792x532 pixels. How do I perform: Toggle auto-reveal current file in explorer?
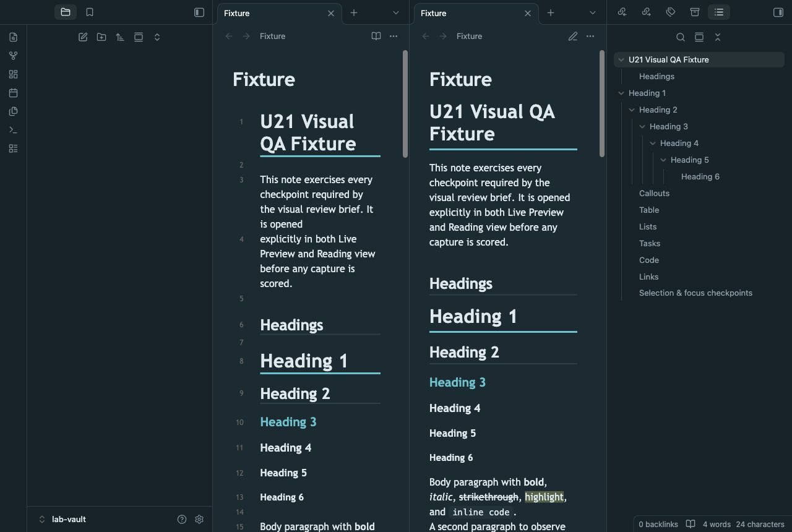[x=139, y=37]
